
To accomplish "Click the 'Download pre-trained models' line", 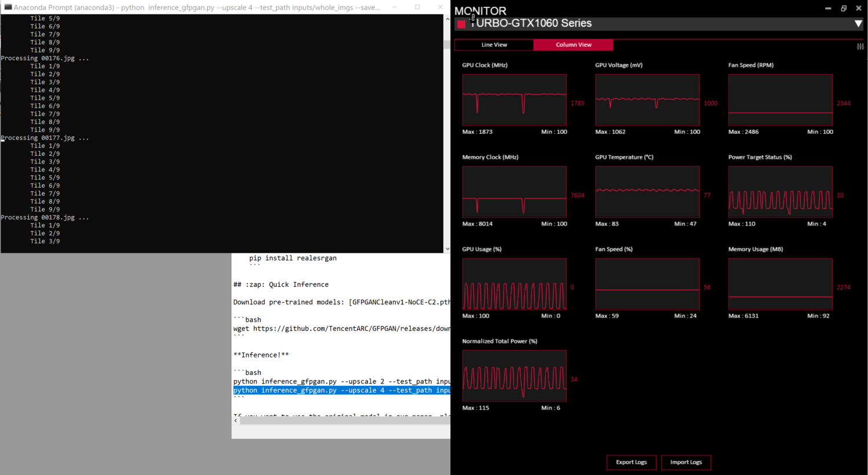I will 341,302.
